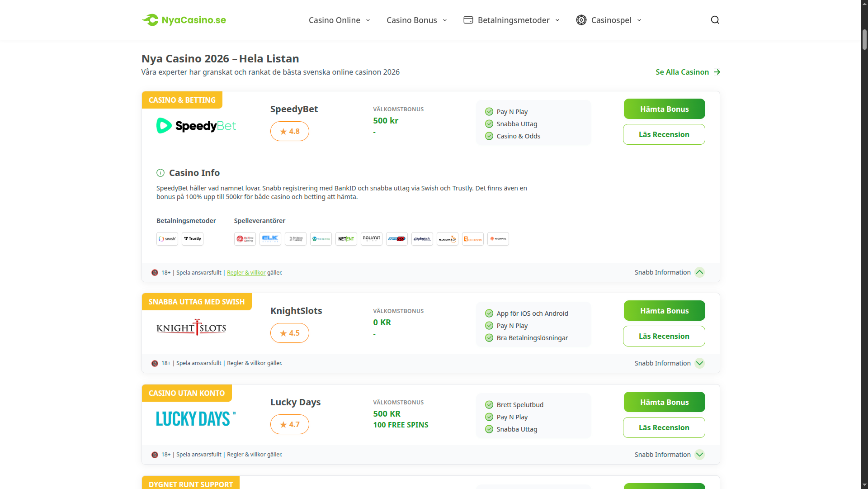Go to NyaCasino.se home logo
This screenshot has height=489, width=868.
click(x=184, y=20)
